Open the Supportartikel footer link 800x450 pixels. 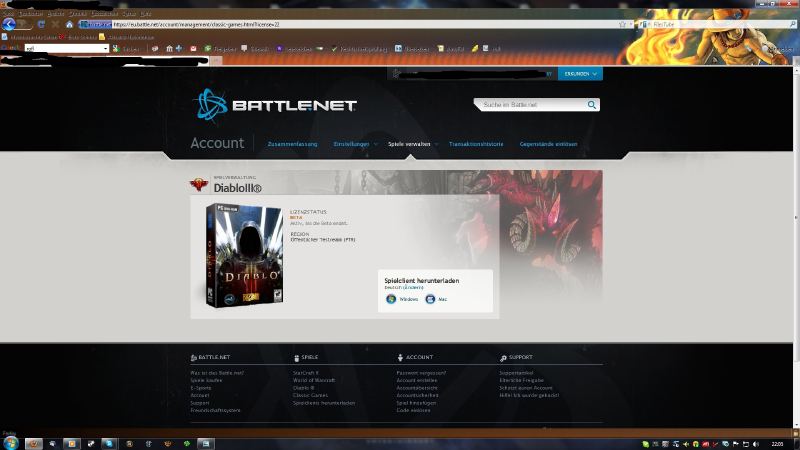pos(516,373)
